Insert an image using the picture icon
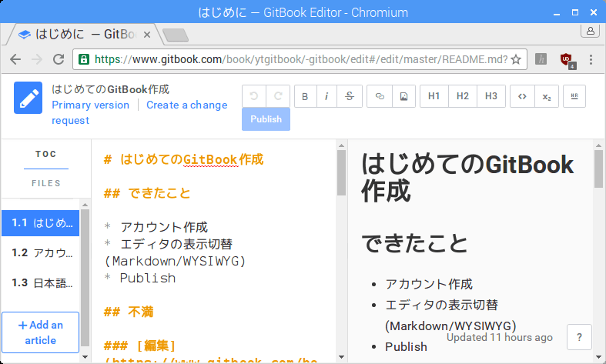The height and width of the screenshot is (364, 606). [x=403, y=96]
